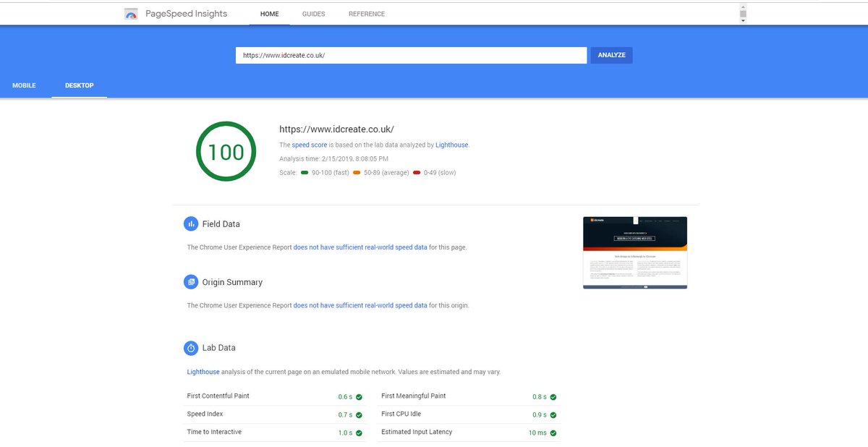Click the First Contentful Paint label

[218, 396]
